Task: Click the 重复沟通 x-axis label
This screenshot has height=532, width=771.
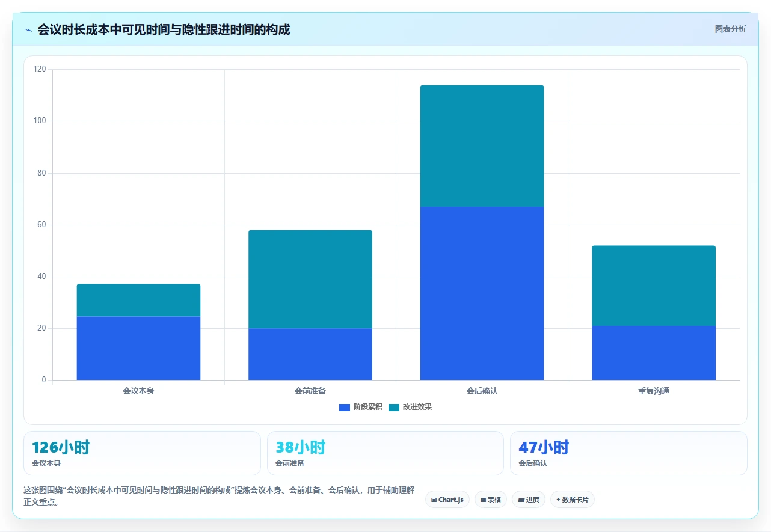Action: click(x=654, y=391)
